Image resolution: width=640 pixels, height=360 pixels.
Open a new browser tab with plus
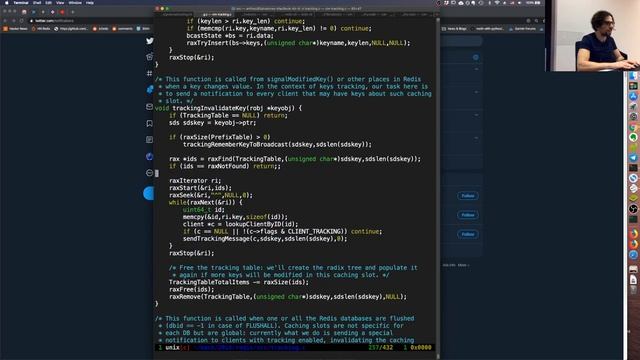coord(73,12)
